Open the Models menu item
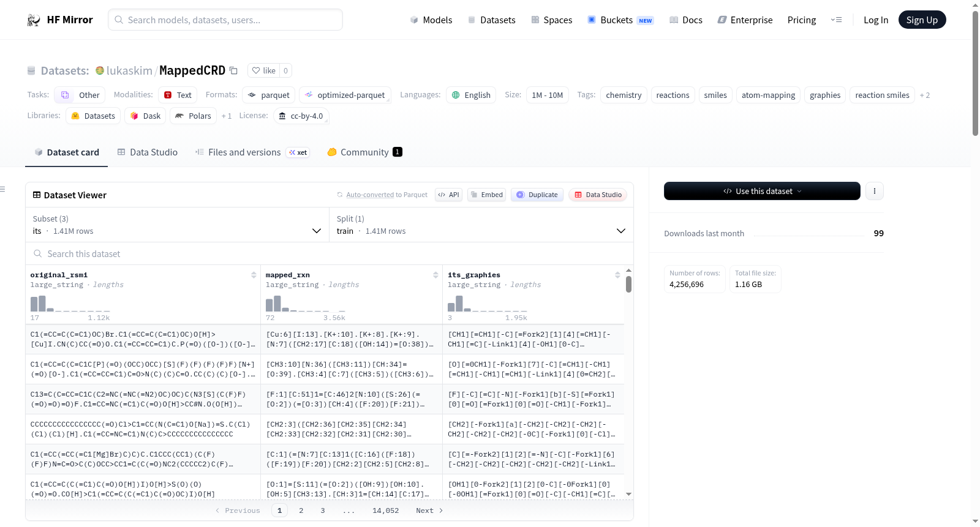The height and width of the screenshot is (527, 980). pyautogui.click(x=431, y=20)
